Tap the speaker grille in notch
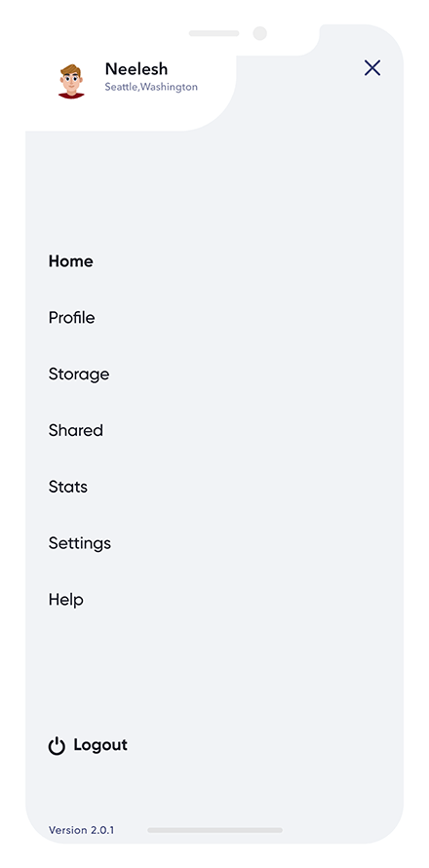The image size is (429, 868). coord(214,33)
